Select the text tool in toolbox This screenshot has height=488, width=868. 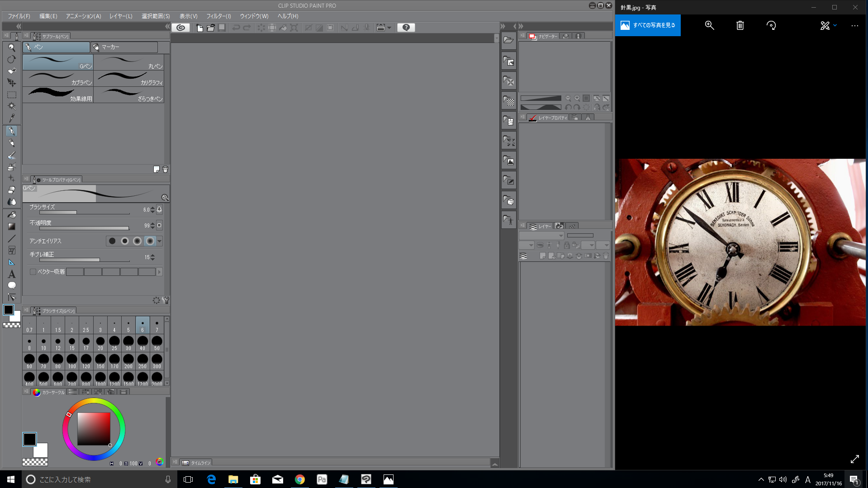[12, 274]
